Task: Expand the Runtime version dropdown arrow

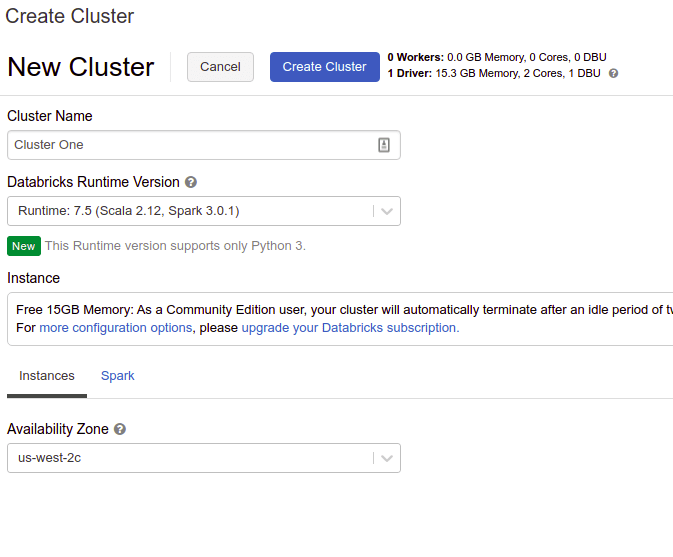Action: click(387, 211)
